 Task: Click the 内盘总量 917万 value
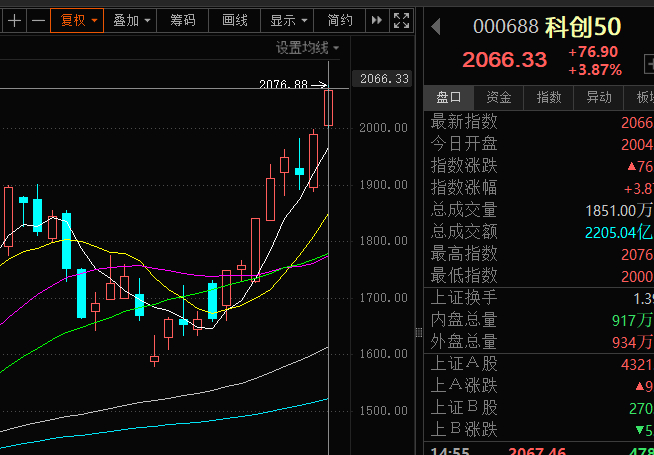pos(632,320)
